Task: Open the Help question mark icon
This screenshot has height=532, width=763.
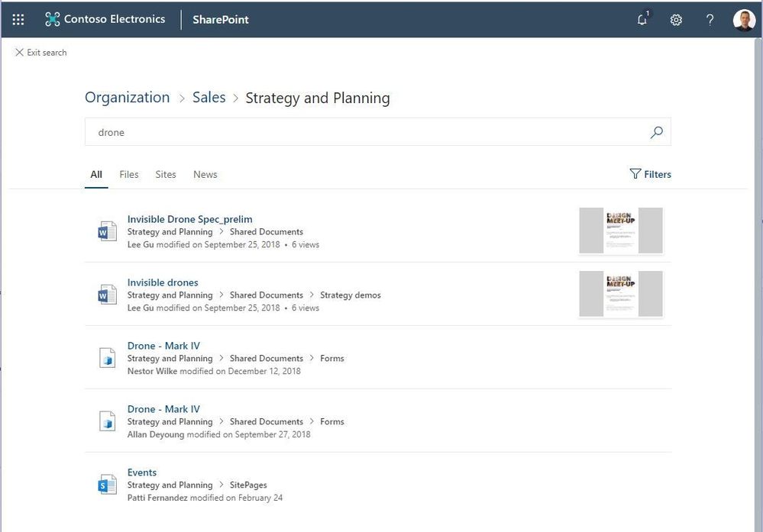Action: [710, 20]
